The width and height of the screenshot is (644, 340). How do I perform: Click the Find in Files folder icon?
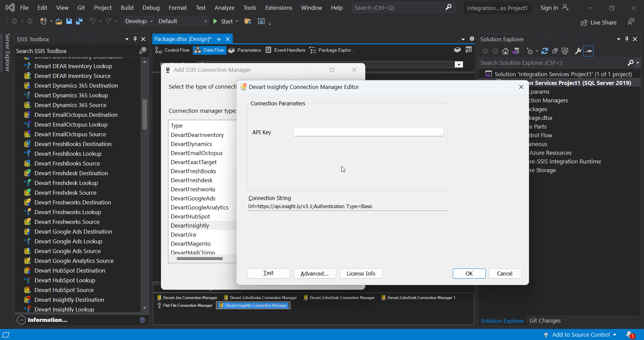[248, 21]
